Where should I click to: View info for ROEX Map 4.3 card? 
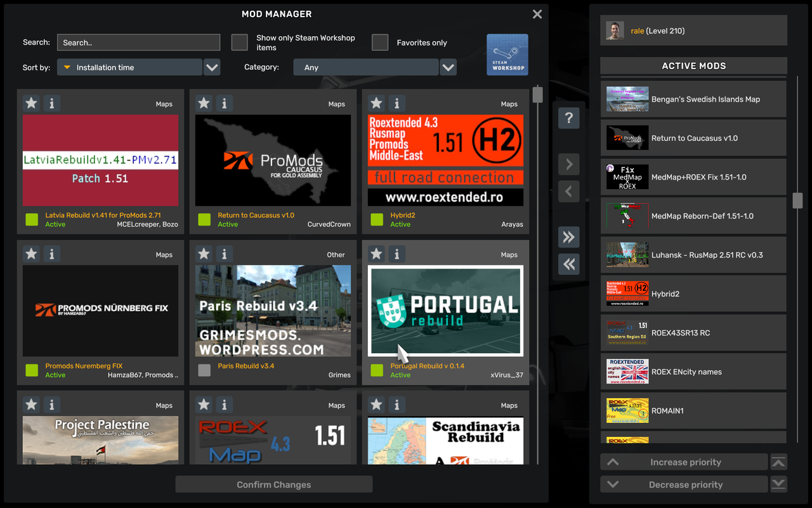click(225, 404)
